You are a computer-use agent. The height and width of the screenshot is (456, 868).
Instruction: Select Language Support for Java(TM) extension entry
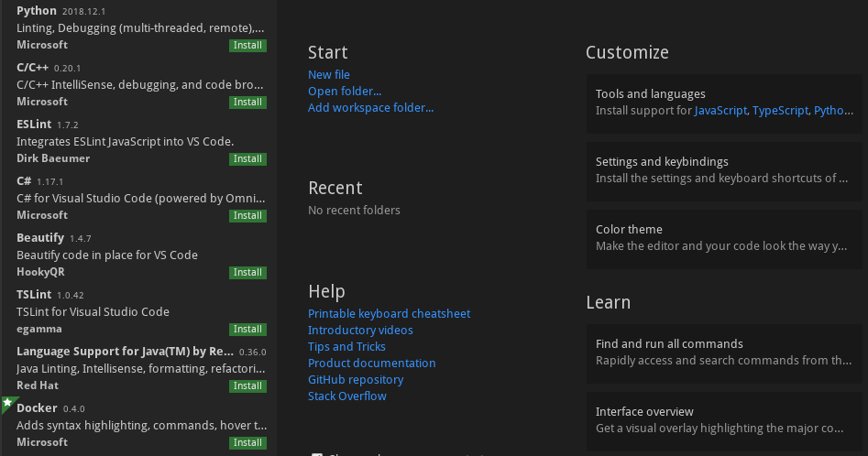point(138,369)
